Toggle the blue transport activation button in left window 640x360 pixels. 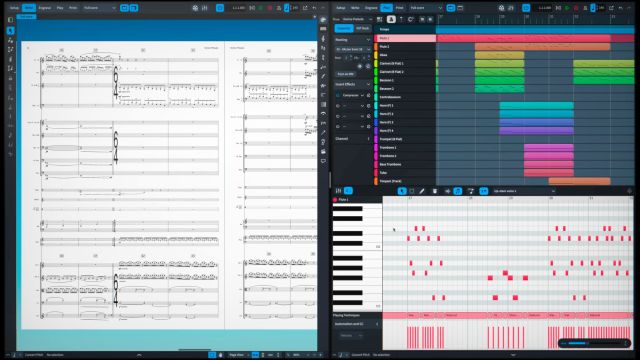click(x=220, y=8)
